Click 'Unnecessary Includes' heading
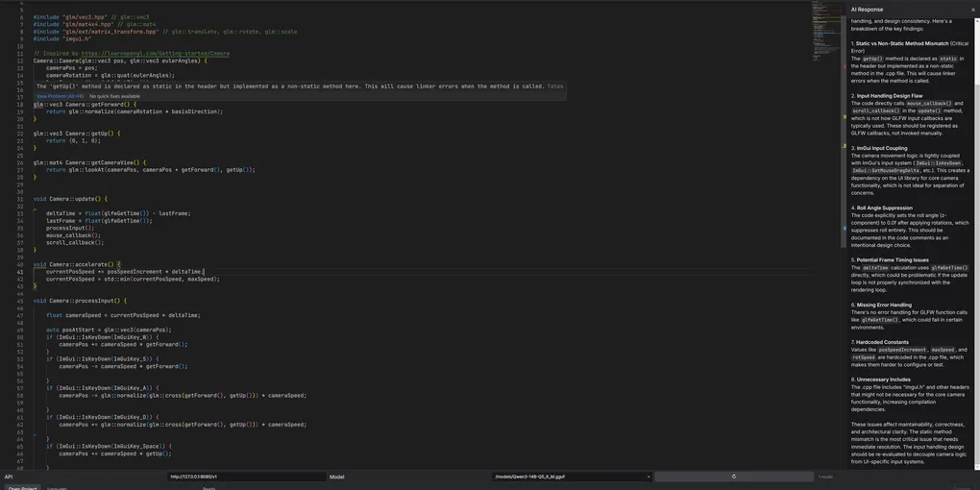 click(x=884, y=380)
